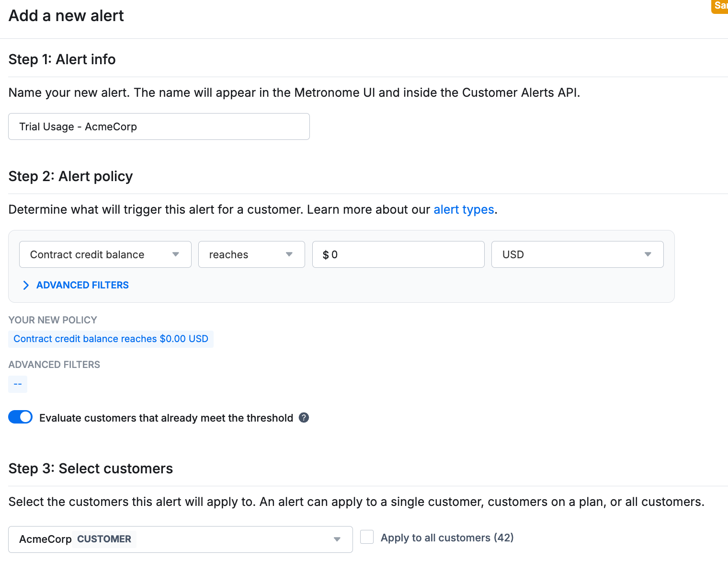
Task: Focus the alert name field 'Trial Usage - AcmeCorp'
Action: pos(159,126)
